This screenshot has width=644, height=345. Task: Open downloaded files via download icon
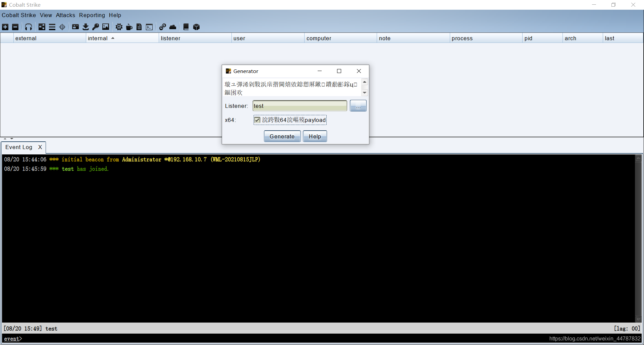(86, 27)
